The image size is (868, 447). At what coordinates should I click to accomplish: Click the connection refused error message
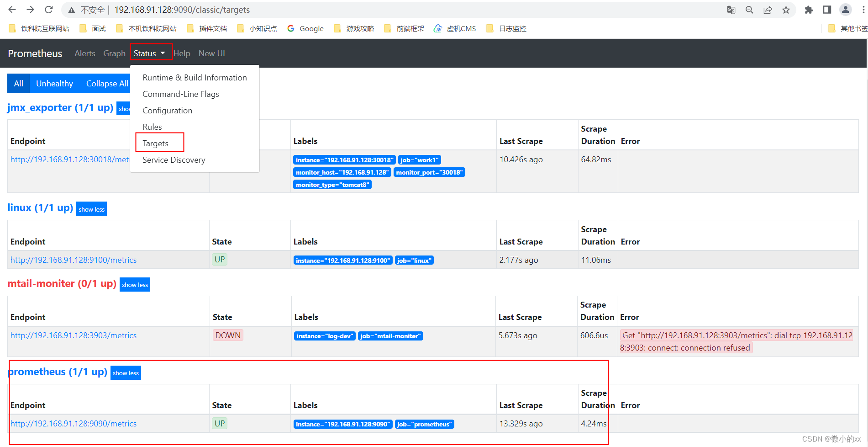(736, 341)
